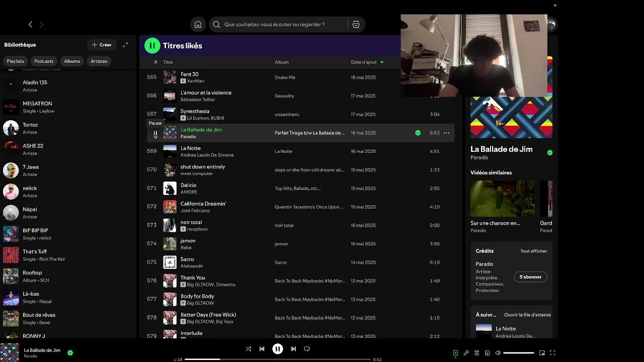
Task: Open Bout de rêves single in library
Action: pyautogui.click(x=68, y=318)
